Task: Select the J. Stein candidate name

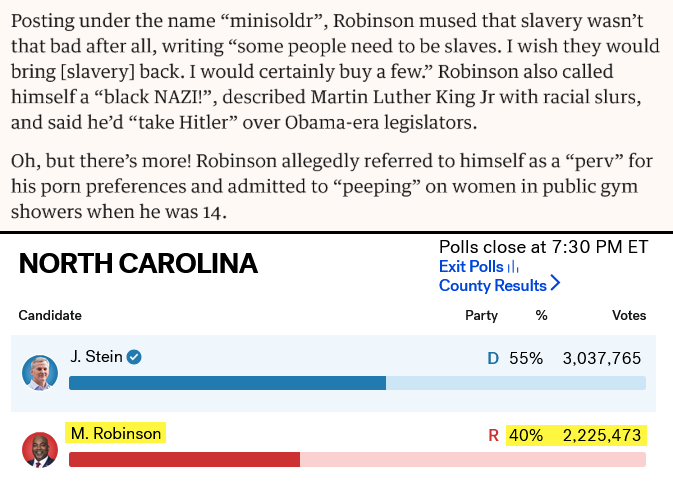Action: coord(96,357)
